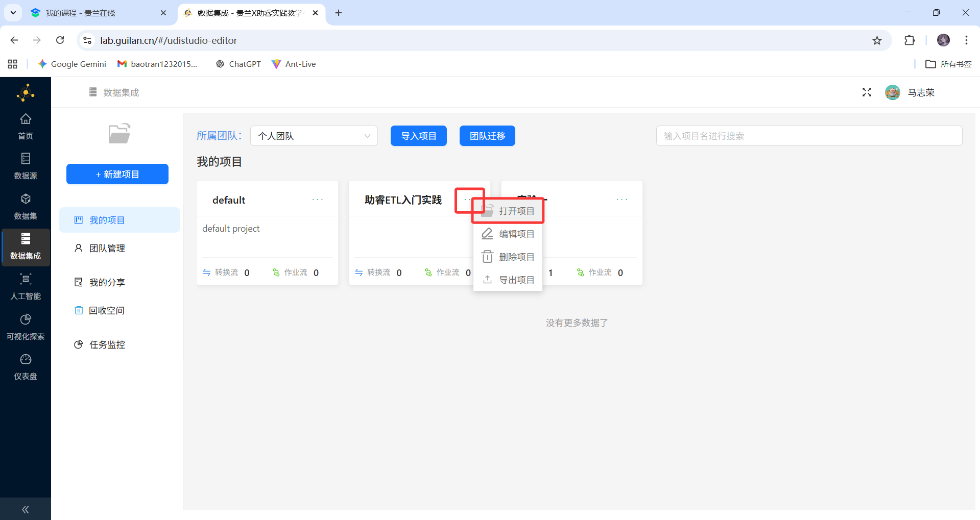Open the browser extensions puzzle icon
Screen dimensions: 980x520
pos(910,40)
